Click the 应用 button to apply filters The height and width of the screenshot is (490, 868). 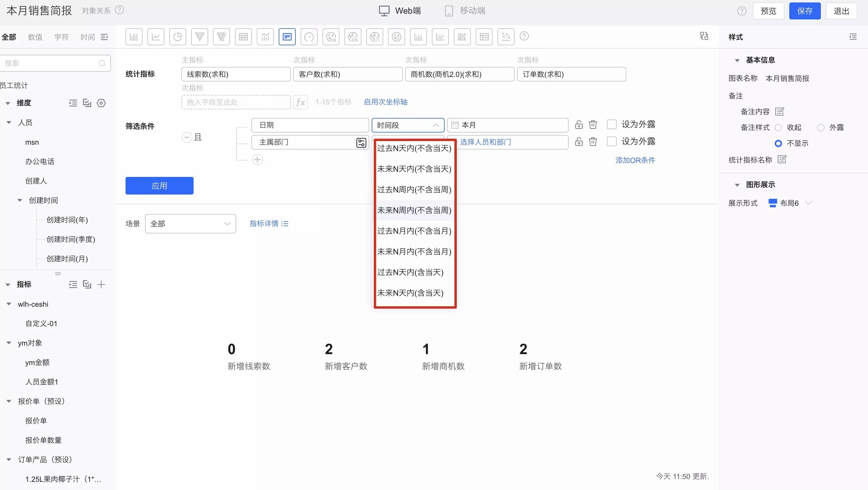159,185
